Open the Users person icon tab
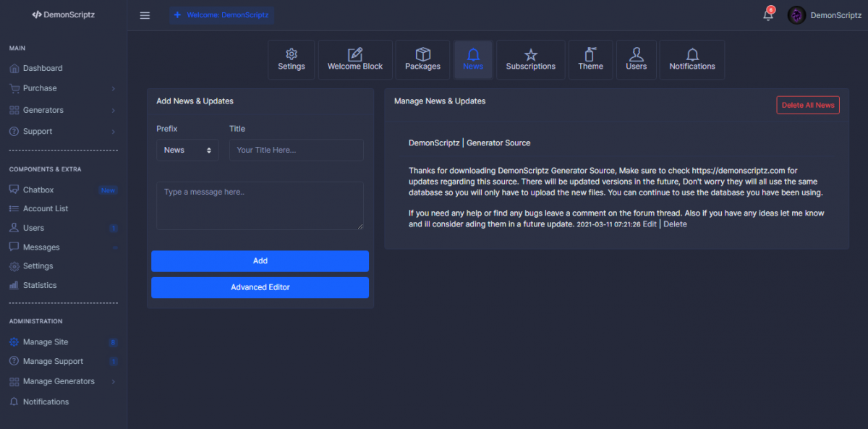Viewport: 868px width, 429px height. (636, 59)
